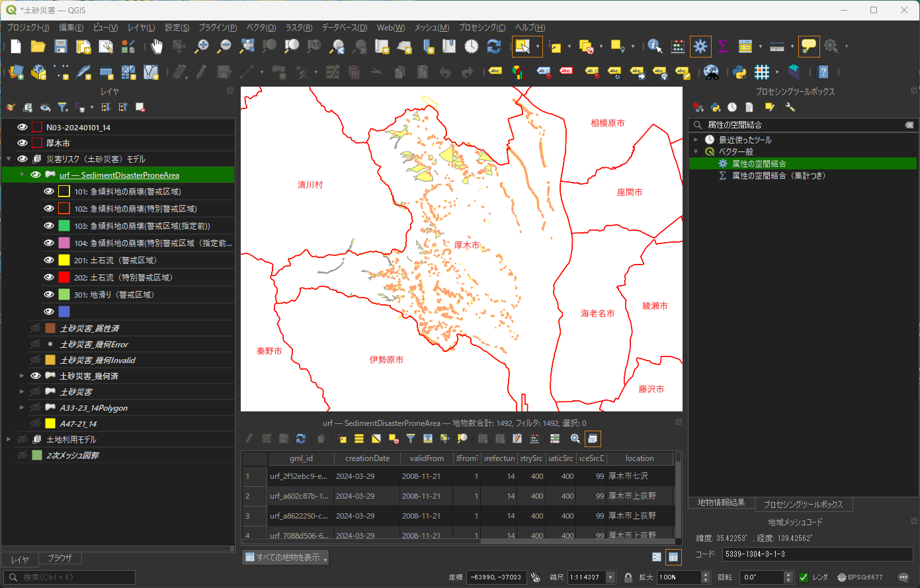Click the Refresh map icon
The width and height of the screenshot is (920, 588).
pos(494,46)
